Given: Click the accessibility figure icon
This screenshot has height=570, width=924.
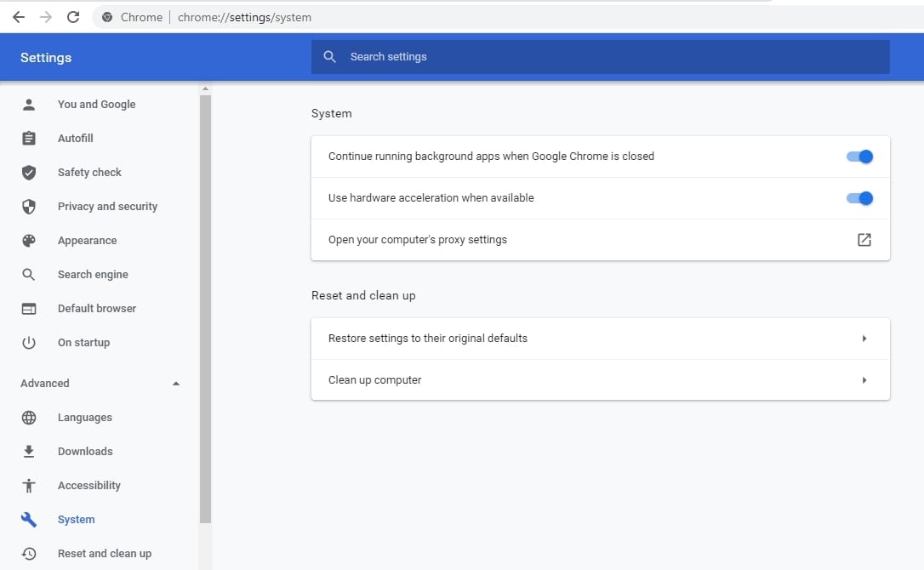Looking at the screenshot, I should pos(28,486).
